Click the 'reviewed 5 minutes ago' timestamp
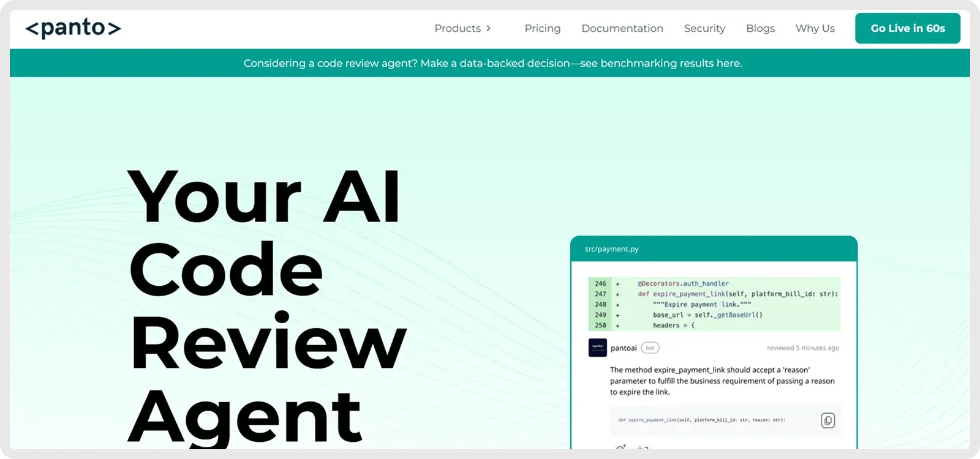The height and width of the screenshot is (459, 980). [802, 348]
